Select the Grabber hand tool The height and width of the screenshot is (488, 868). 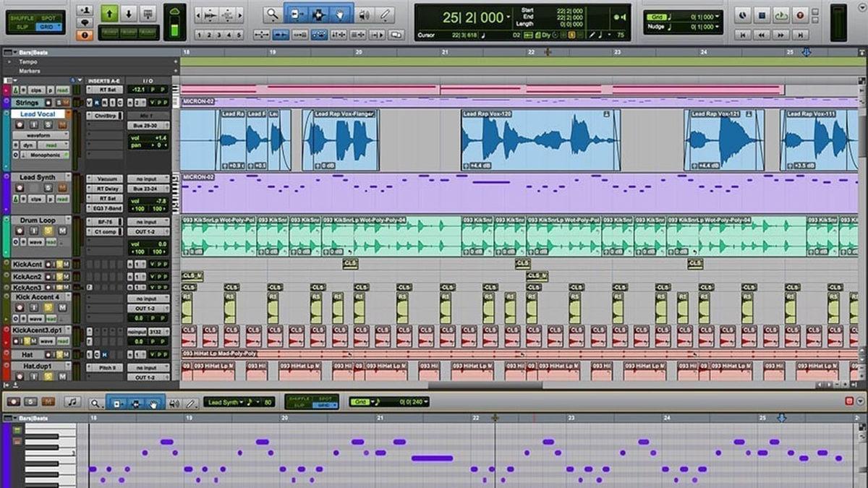(x=341, y=13)
